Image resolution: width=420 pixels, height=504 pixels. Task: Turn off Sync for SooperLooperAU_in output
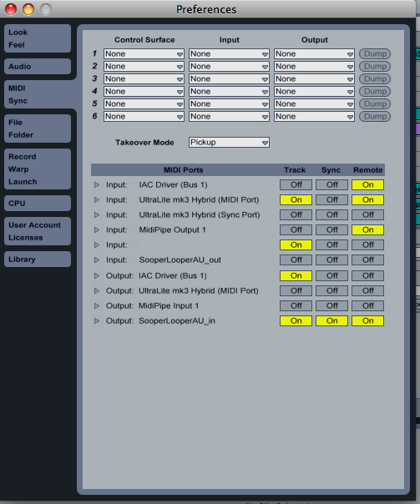[331, 320]
